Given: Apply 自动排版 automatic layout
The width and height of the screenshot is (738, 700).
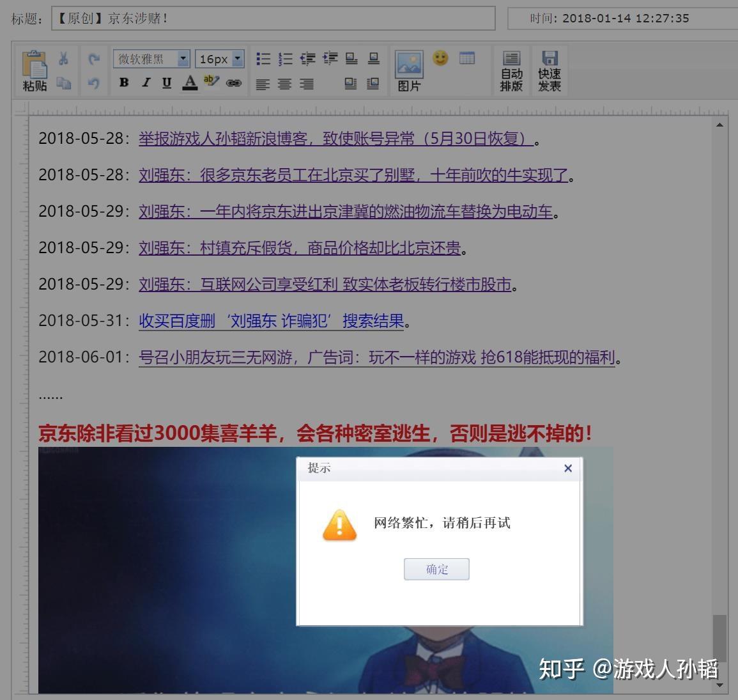Looking at the screenshot, I should coord(511,70).
